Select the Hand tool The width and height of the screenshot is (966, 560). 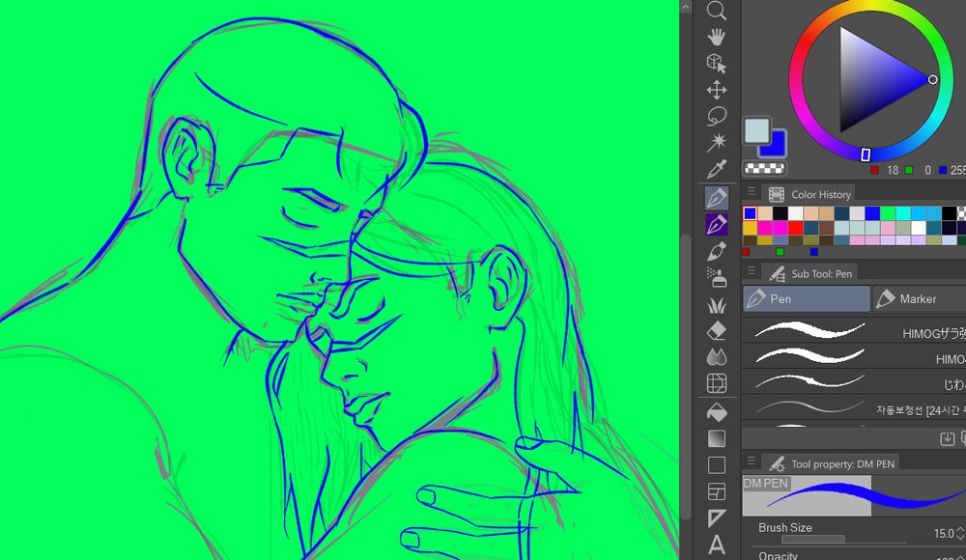717,38
